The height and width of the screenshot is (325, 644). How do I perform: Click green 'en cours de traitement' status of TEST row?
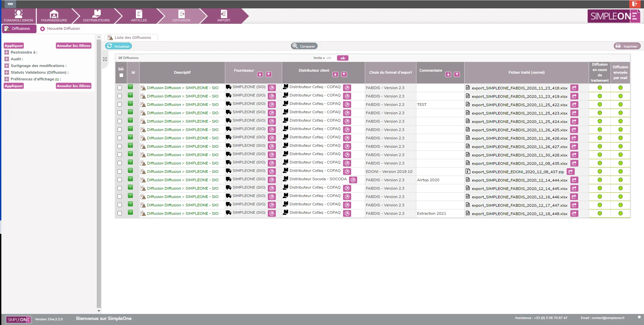click(600, 105)
